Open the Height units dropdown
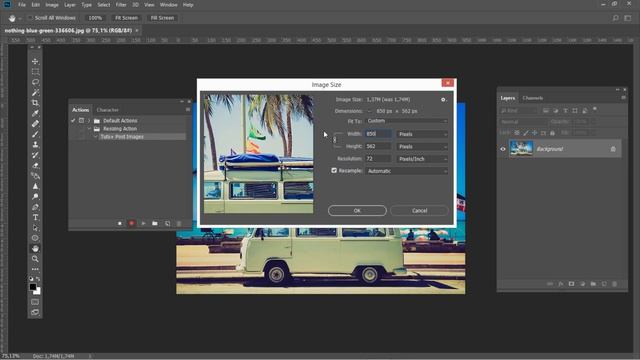Viewport: 640px width, 360px height. [422, 146]
